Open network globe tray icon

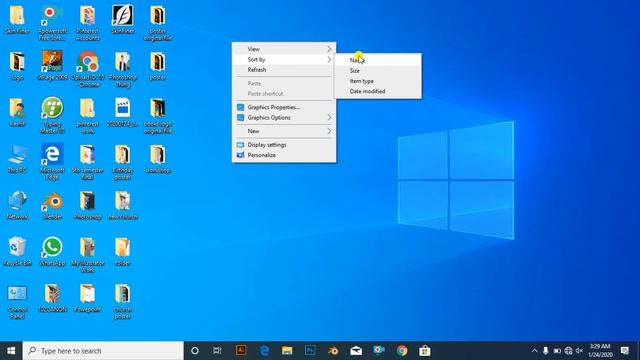(x=568, y=351)
